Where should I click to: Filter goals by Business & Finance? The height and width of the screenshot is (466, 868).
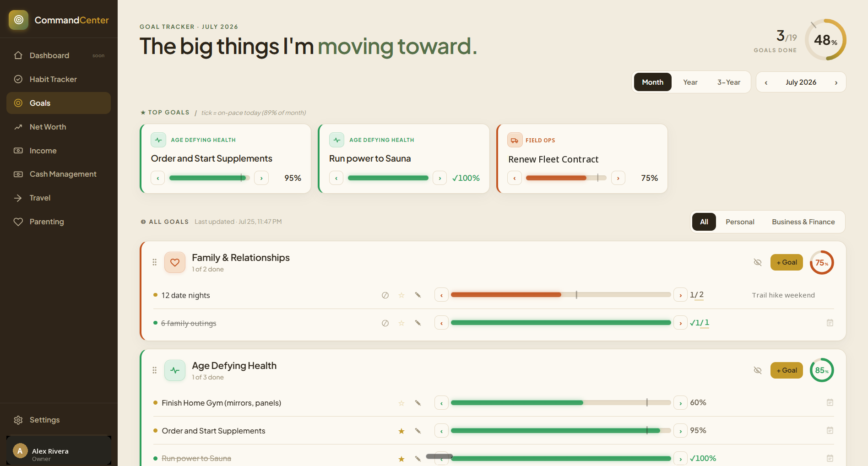point(803,222)
